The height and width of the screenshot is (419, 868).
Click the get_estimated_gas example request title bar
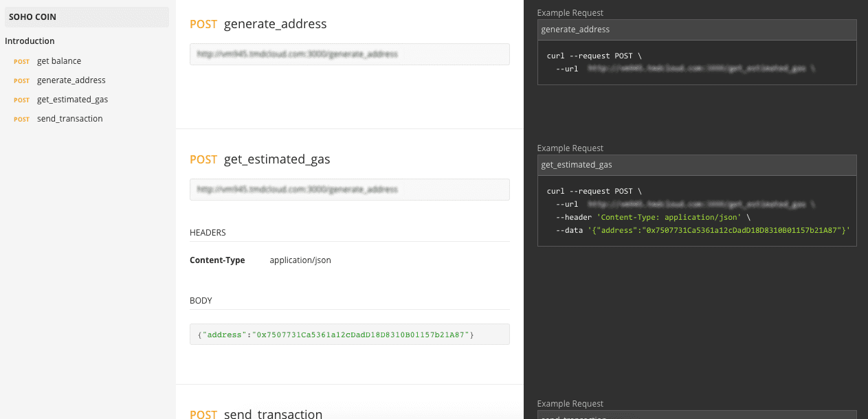[x=696, y=165]
